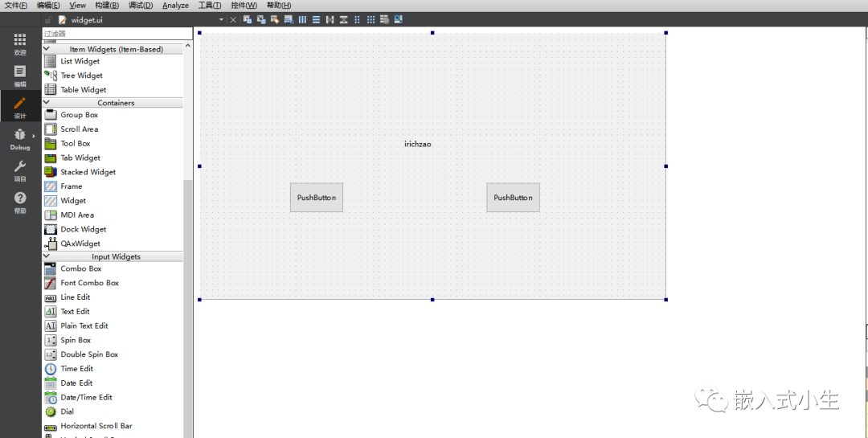Open the Debug mode in sidebar
This screenshot has height=438, width=868.
tap(20, 139)
